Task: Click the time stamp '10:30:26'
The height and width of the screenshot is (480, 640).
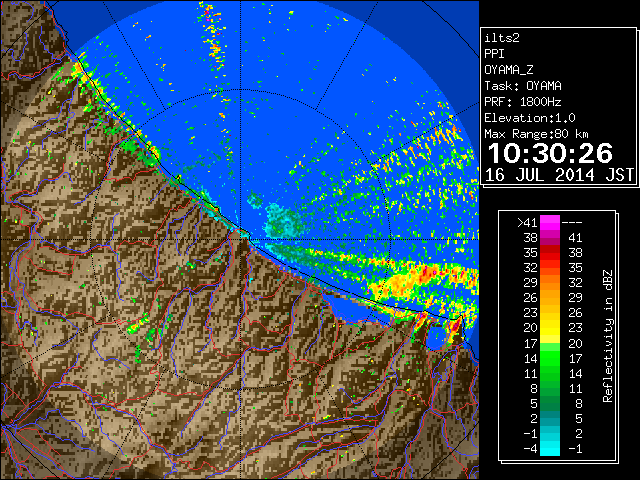Action: click(x=550, y=153)
